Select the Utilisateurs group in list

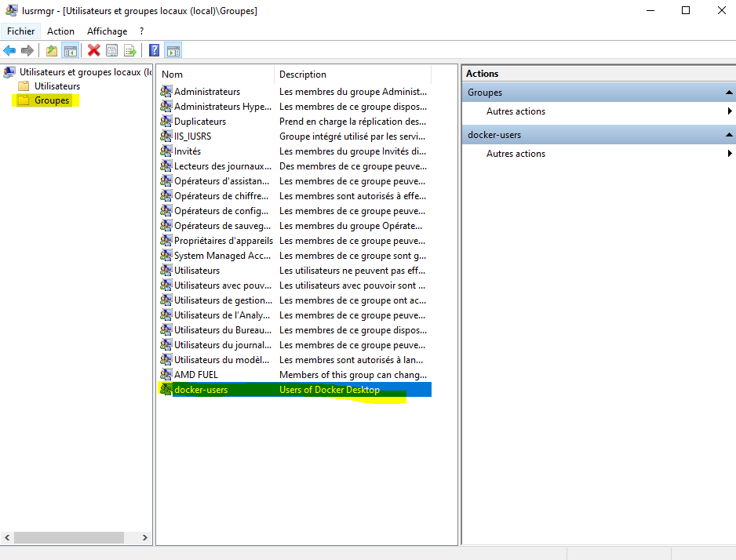(x=197, y=270)
